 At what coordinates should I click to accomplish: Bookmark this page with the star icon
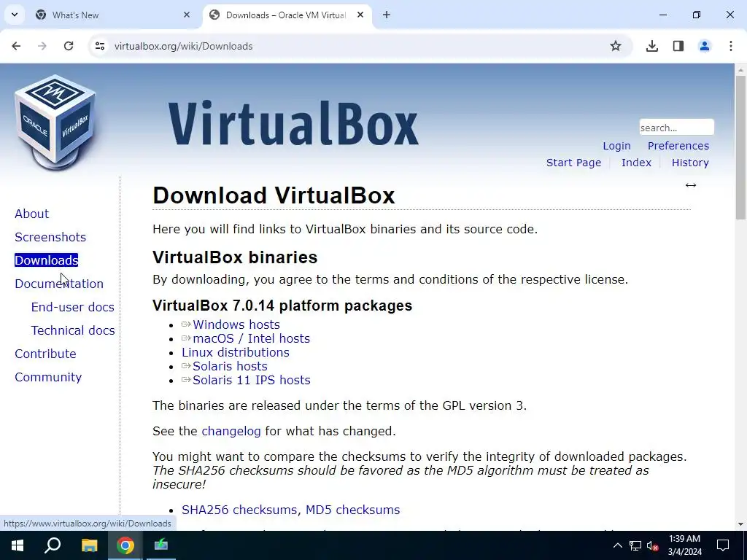(x=616, y=46)
